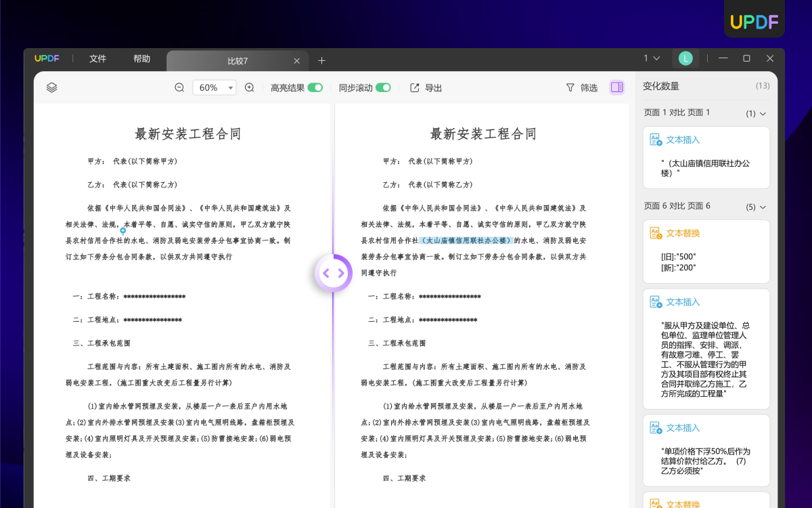The width and height of the screenshot is (812, 508).
Task: Open the 文件 menu
Action: click(98, 59)
